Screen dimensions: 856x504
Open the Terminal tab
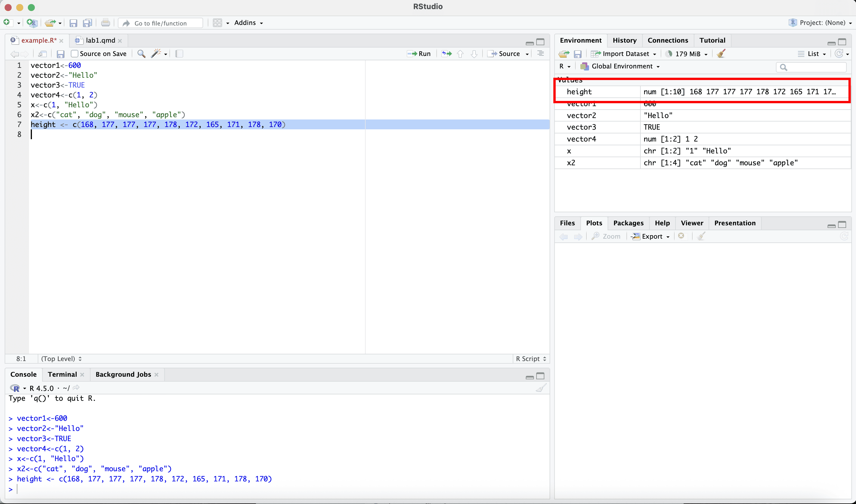62,374
